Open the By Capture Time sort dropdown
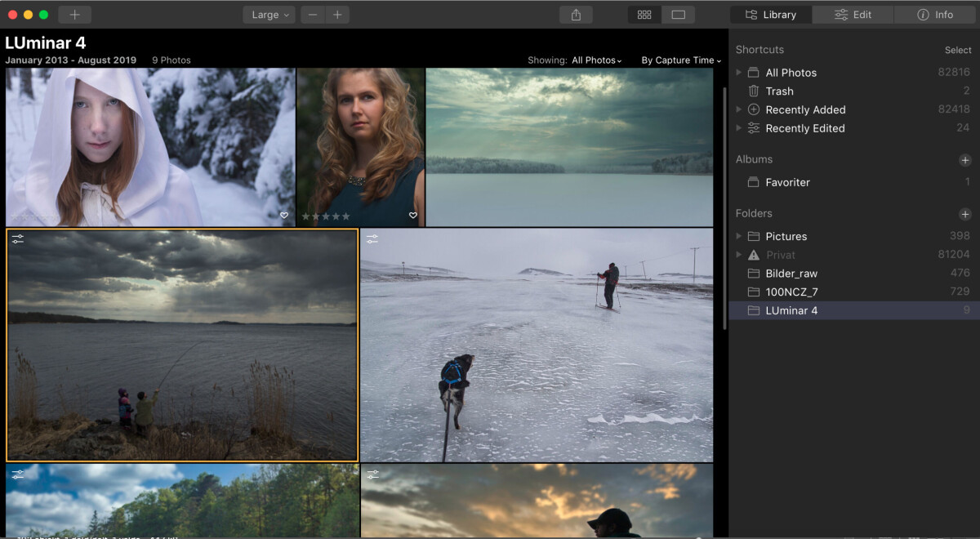Image resolution: width=980 pixels, height=539 pixels. coord(681,60)
